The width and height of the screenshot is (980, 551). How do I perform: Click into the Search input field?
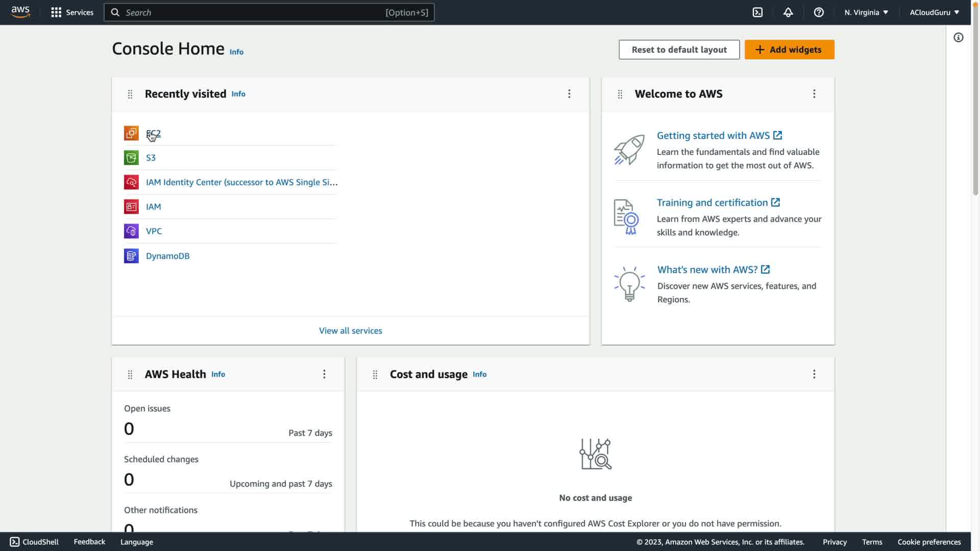pyautogui.click(x=255, y=12)
